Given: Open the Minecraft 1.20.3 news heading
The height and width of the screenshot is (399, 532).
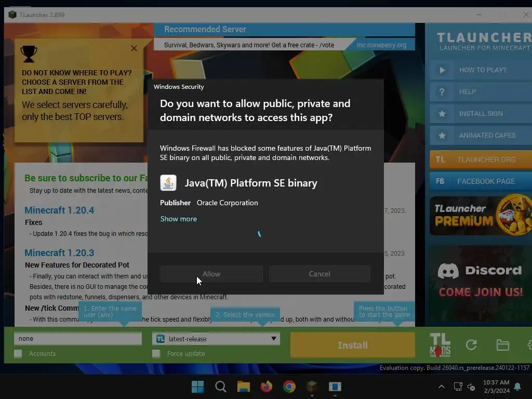Looking at the screenshot, I should (59, 253).
